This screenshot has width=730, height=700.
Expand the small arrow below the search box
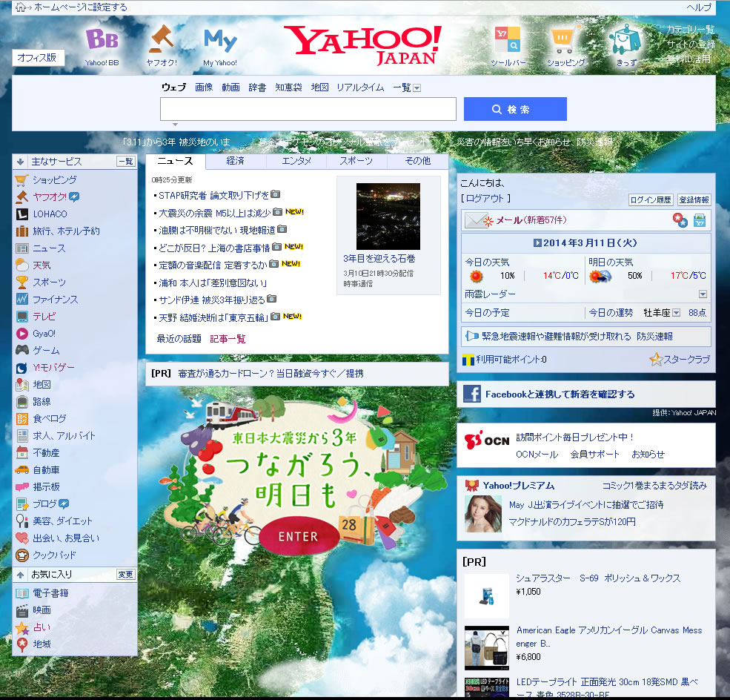175,125
